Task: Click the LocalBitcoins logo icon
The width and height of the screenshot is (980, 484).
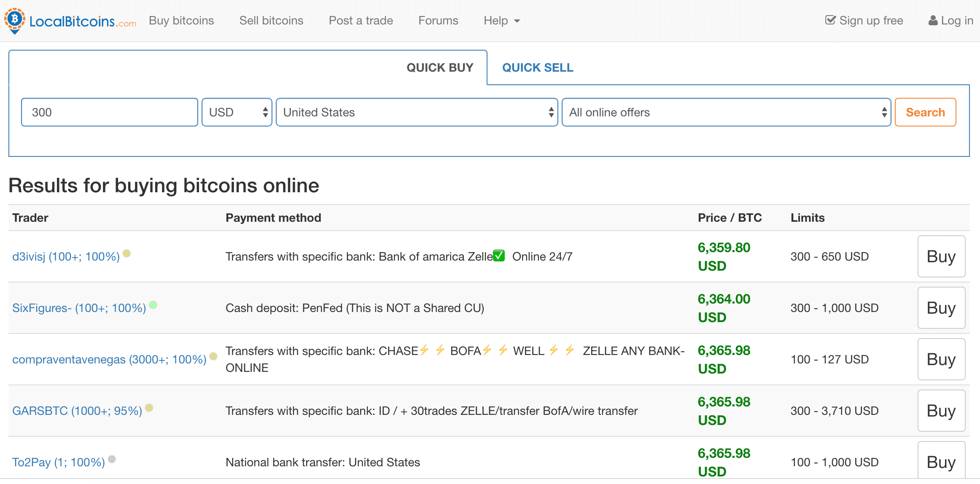Action: click(15, 21)
